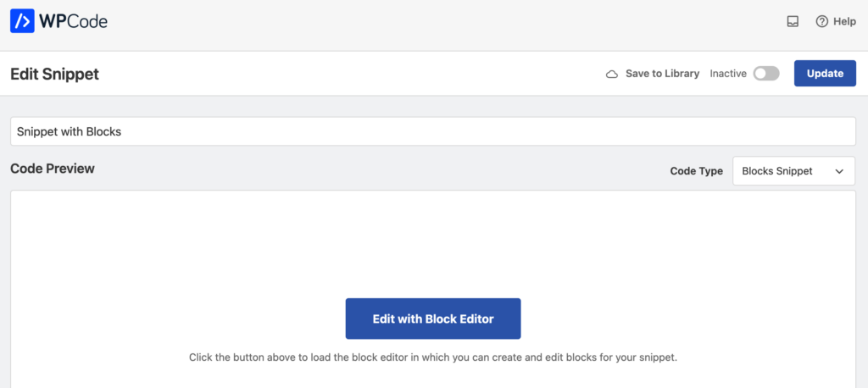Click the question mark Help icon
The width and height of the screenshot is (868, 388).
click(x=822, y=21)
